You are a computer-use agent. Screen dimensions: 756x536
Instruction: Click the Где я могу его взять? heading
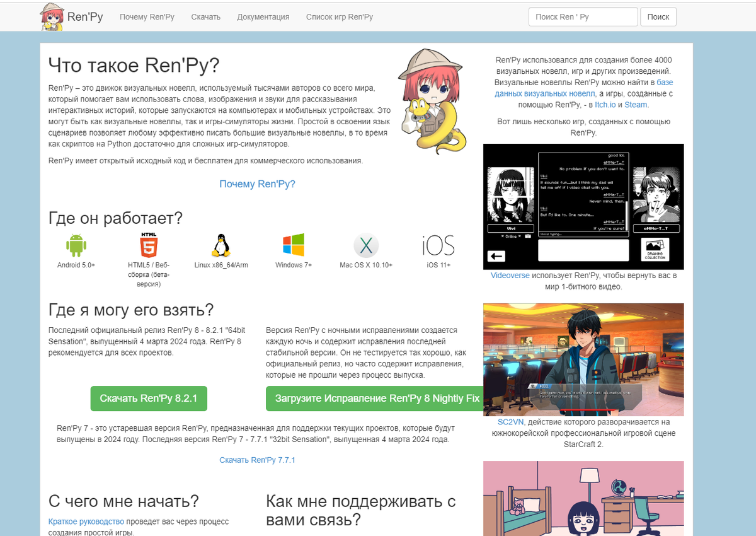point(131,310)
